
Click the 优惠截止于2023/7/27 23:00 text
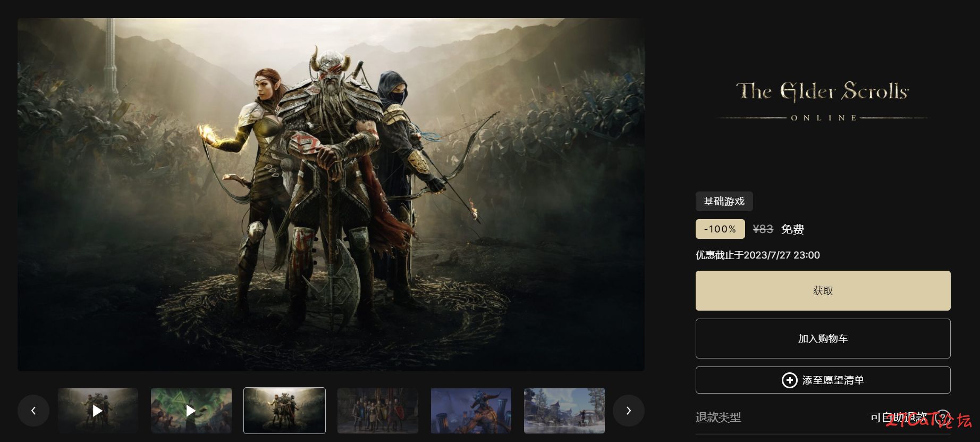[x=758, y=255]
